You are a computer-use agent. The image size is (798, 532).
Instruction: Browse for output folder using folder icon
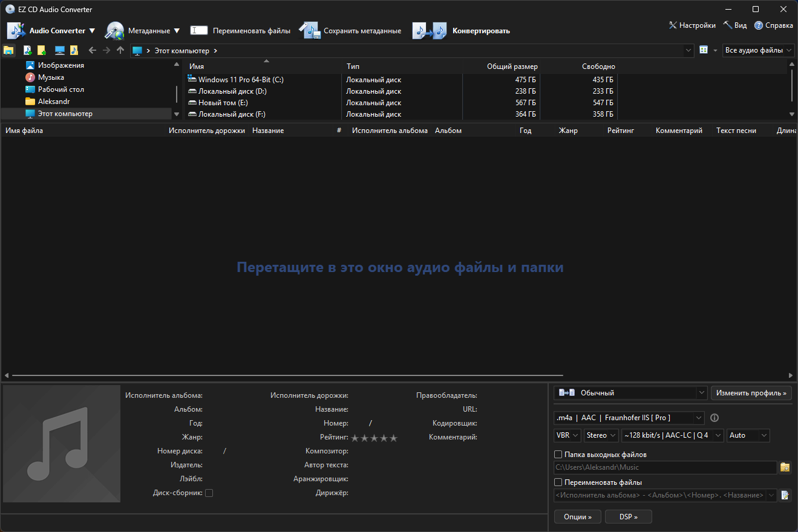coord(785,467)
